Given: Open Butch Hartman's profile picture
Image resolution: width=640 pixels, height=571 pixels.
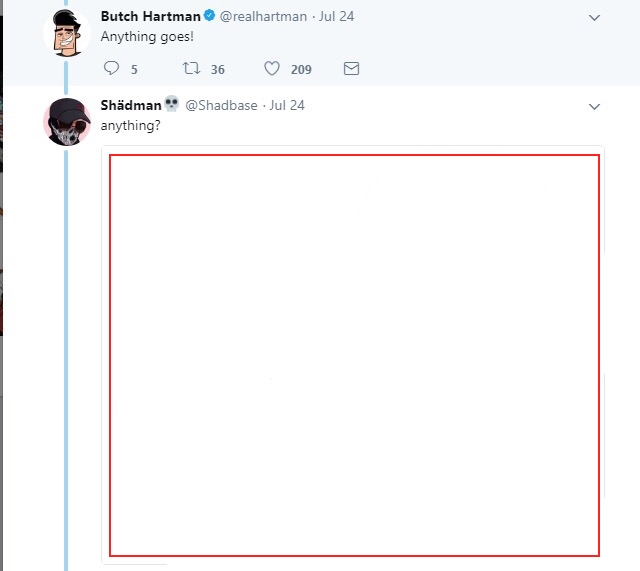Looking at the screenshot, I should click(x=66, y=34).
